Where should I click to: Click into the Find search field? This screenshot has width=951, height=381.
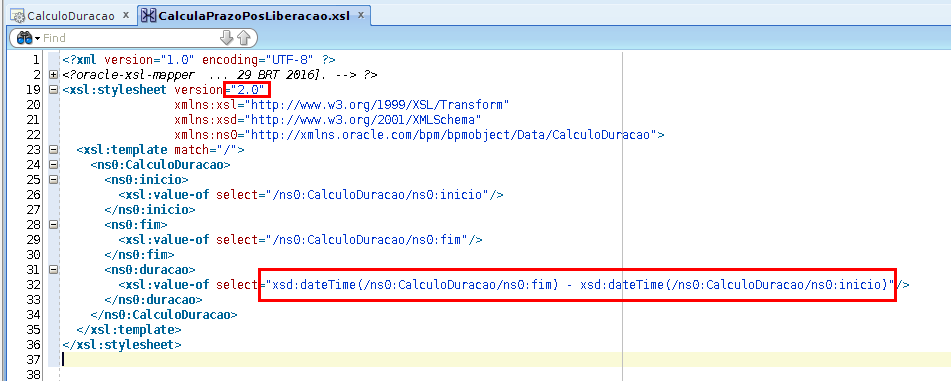(x=127, y=38)
